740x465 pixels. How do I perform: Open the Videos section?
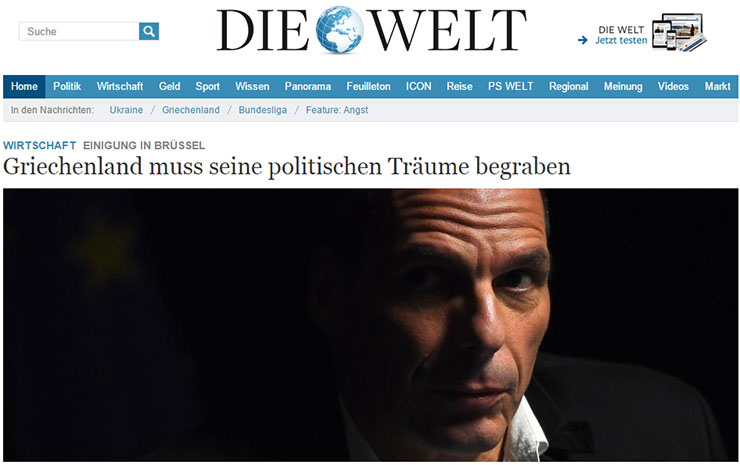(673, 86)
